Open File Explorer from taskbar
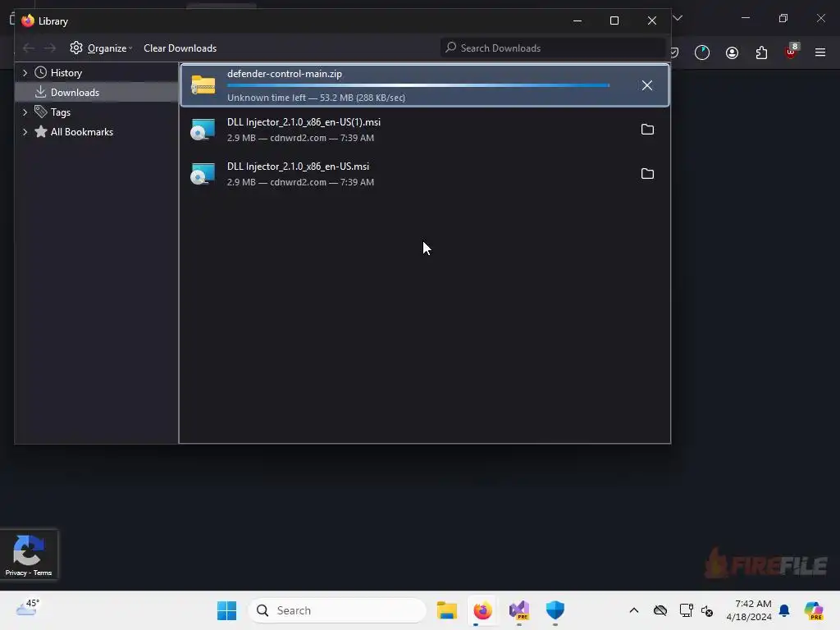The image size is (840, 630). coord(447,610)
